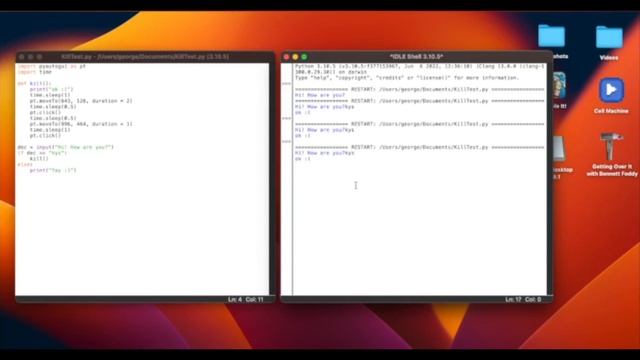Image resolution: width=640 pixels, height=360 pixels.
Task: Close the IDLE Shell window with red button
Action: [287, 57]
